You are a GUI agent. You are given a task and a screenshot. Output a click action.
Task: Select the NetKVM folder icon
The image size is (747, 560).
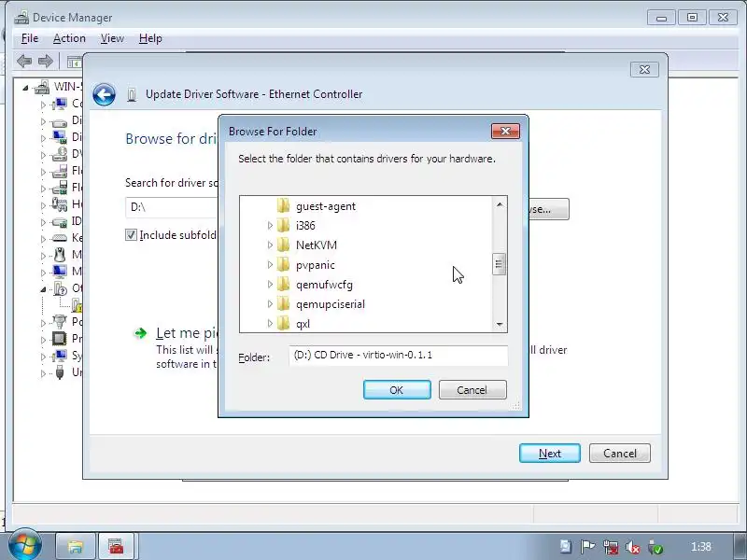(x=283, y=245)
